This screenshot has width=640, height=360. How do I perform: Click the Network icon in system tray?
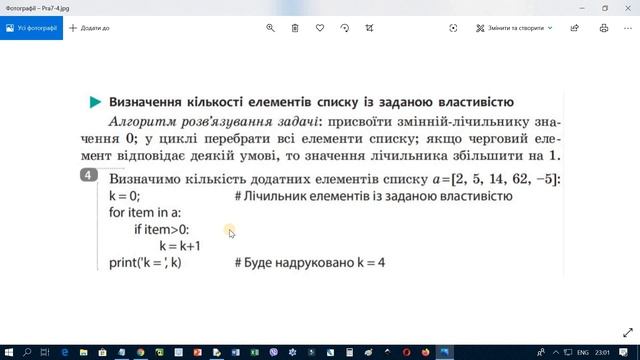[568, 352]
